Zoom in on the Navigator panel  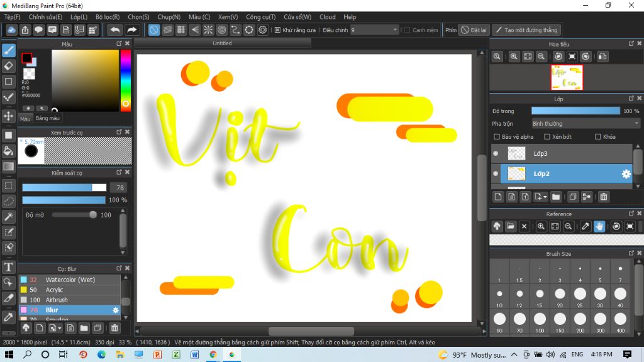514,57
